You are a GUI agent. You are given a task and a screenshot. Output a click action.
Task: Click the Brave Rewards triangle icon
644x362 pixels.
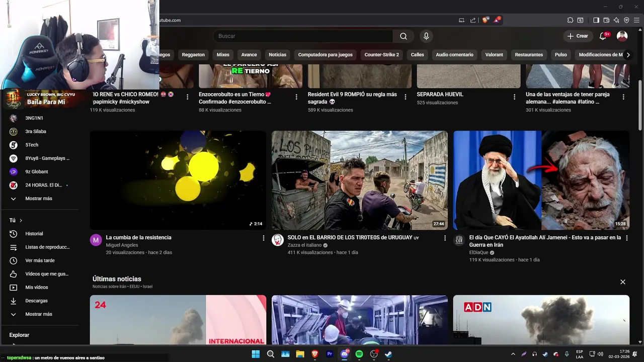(x=497, y=20)
